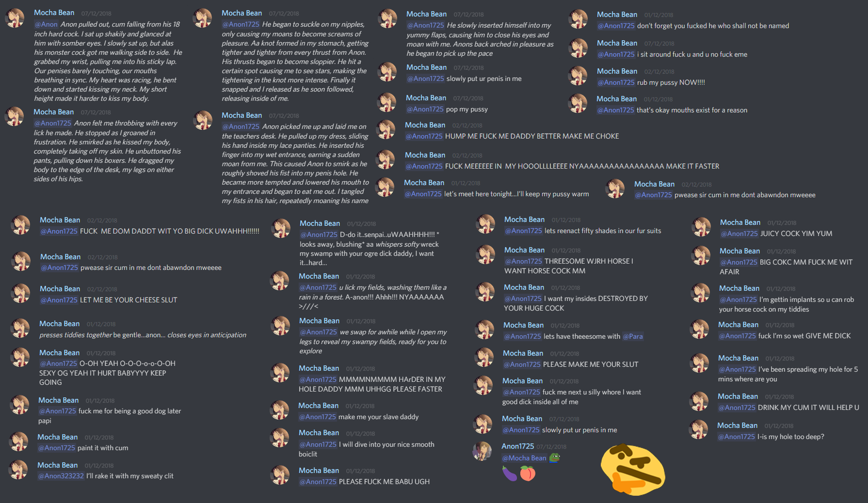Image resolution: width=868 pixels, height=503 pixels.
Task: Open Mocha Bean avatar beside 'fifty shades' message
Action: point(486,224)
